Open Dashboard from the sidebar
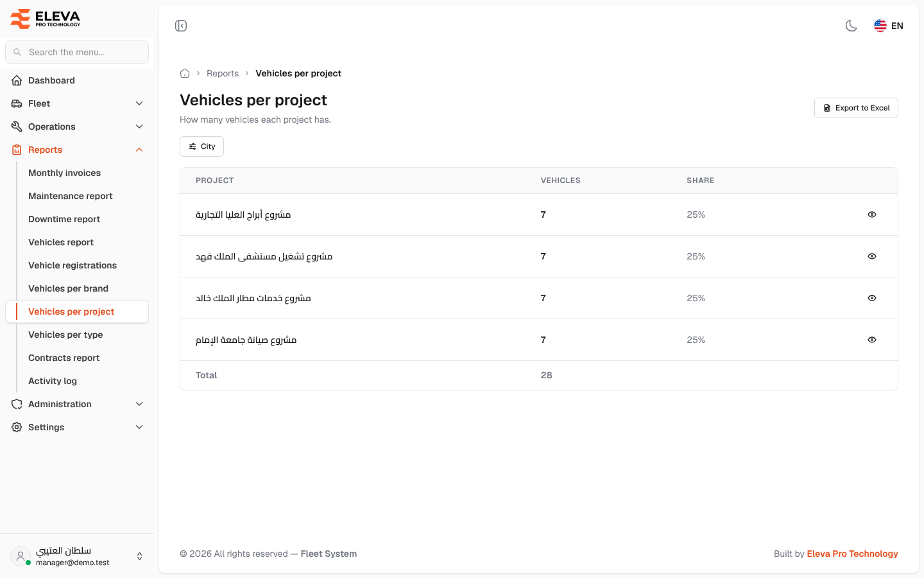 point(77,80)
